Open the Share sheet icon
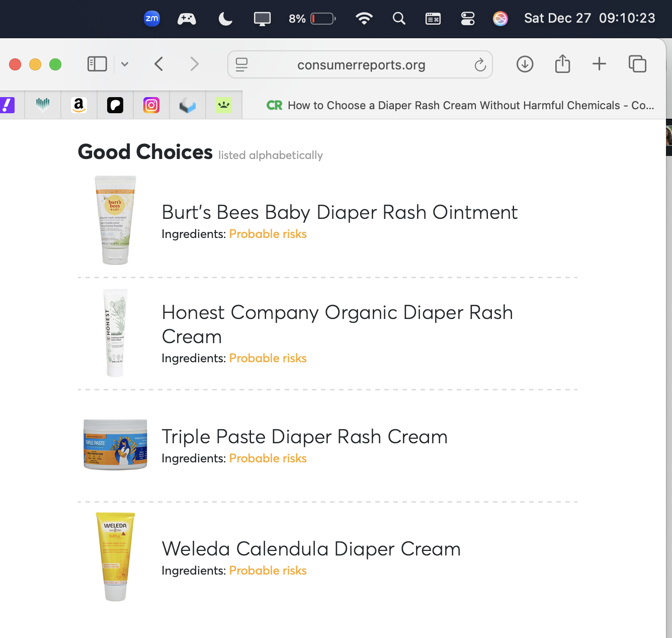 (x=562, y=64)
